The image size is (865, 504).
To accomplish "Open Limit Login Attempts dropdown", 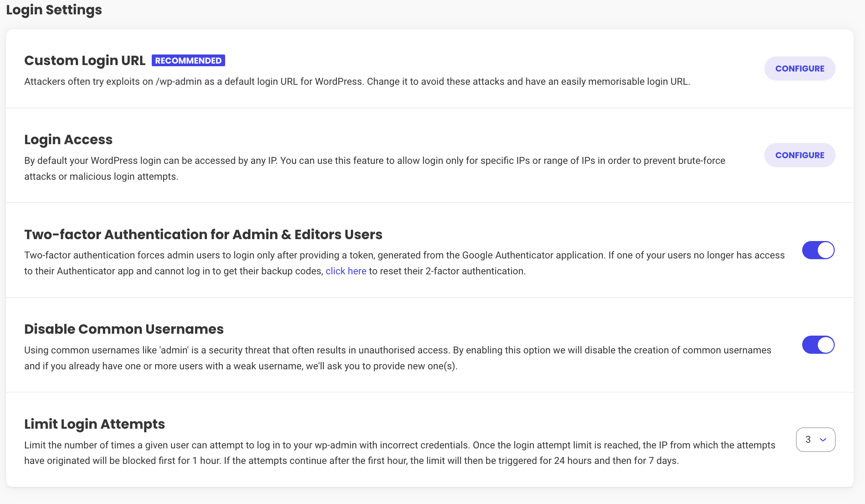I will click(x=815, y=439).
